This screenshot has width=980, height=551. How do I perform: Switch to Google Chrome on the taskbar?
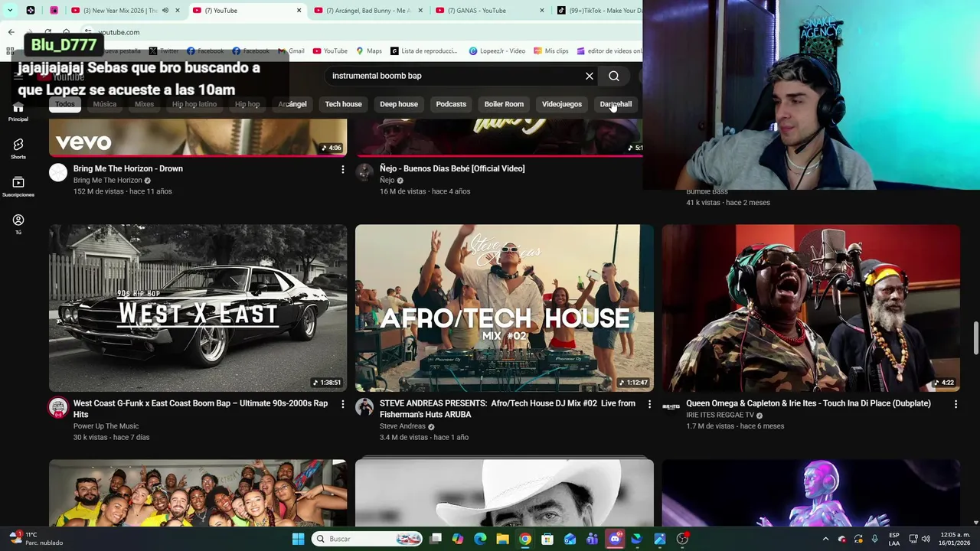click(x=525, y=539)
